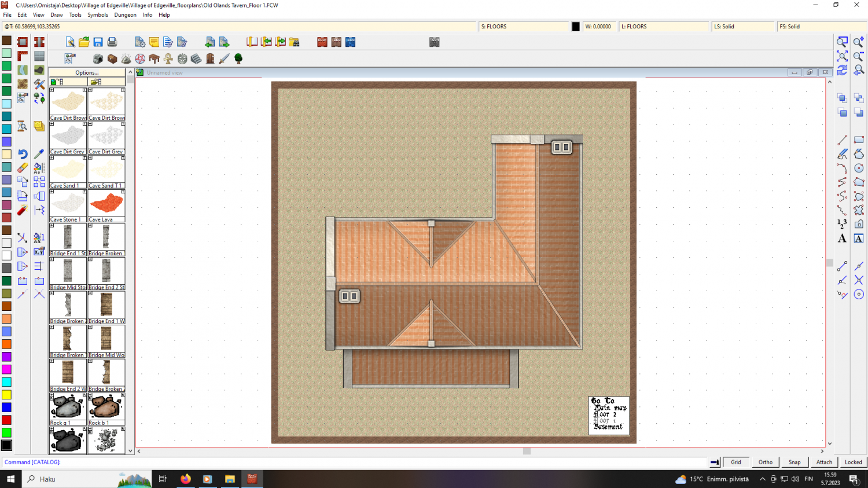Image resolution: width=868 pixels, height=488 pixels.
Task: Select the Circle drawing tool
Action: pos(859,168)
